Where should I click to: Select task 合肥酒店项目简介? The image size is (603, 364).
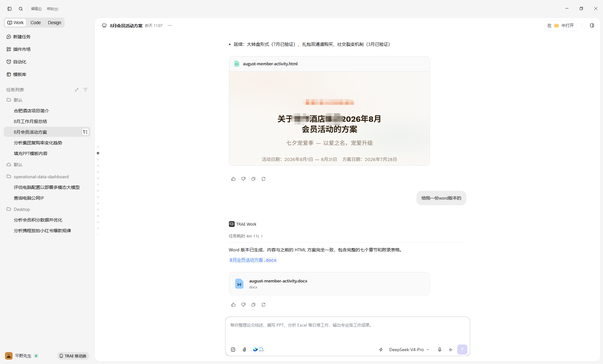tap(47, 111)
